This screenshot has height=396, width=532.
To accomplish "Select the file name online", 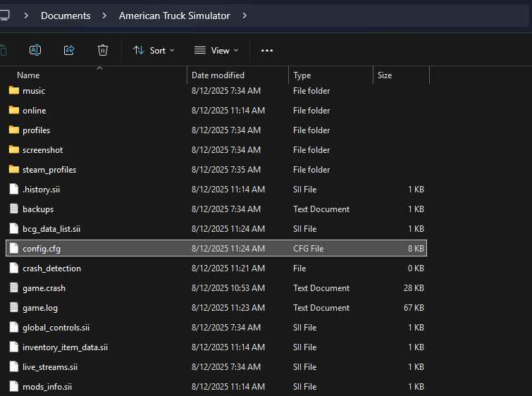I will 35,111.
